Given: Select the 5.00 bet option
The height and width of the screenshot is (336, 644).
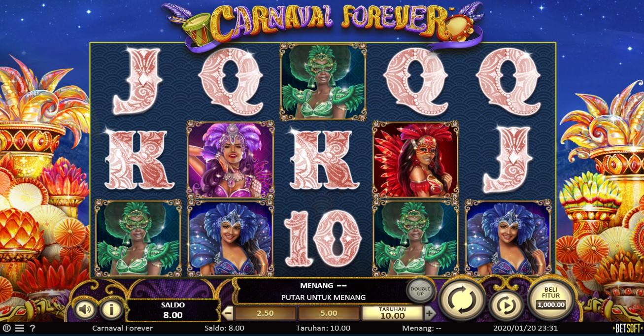Looking at the screenshot, I should click(x=329, y=313).
